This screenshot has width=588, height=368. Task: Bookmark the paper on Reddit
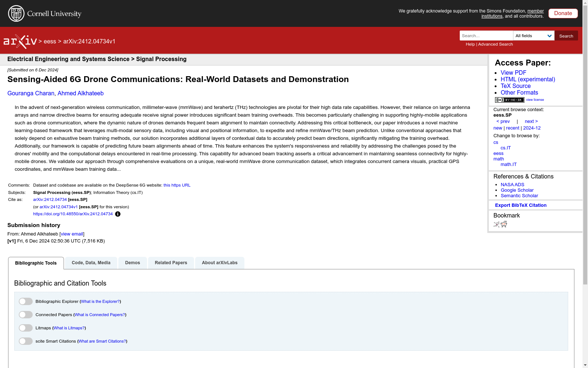point(504,224)
